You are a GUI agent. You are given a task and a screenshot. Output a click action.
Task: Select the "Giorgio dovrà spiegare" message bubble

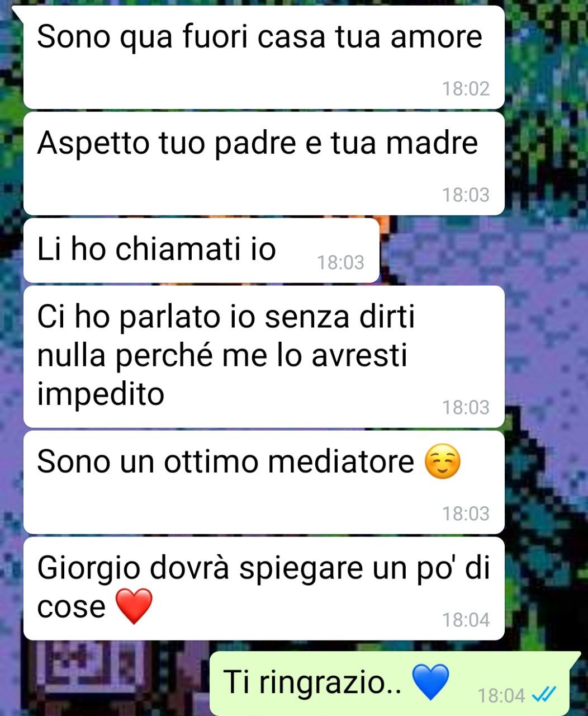264,589
